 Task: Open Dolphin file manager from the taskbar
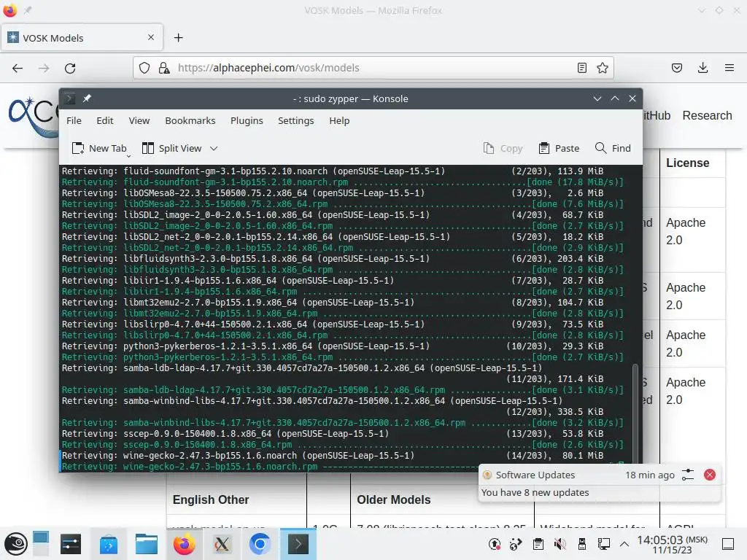click(146, 544)
